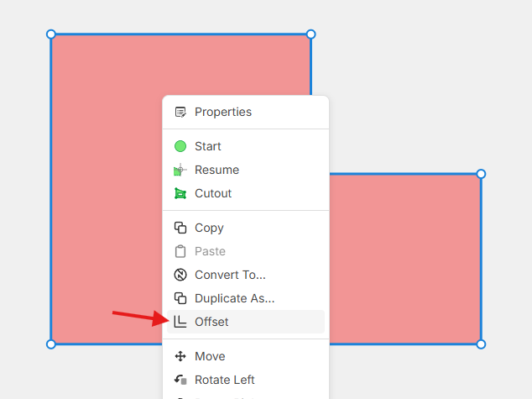Image resolution: width=532 pixels, height=399 pixels.
Task: Click the top-right handle of the tall section
Action: click(x=310, y=34)
